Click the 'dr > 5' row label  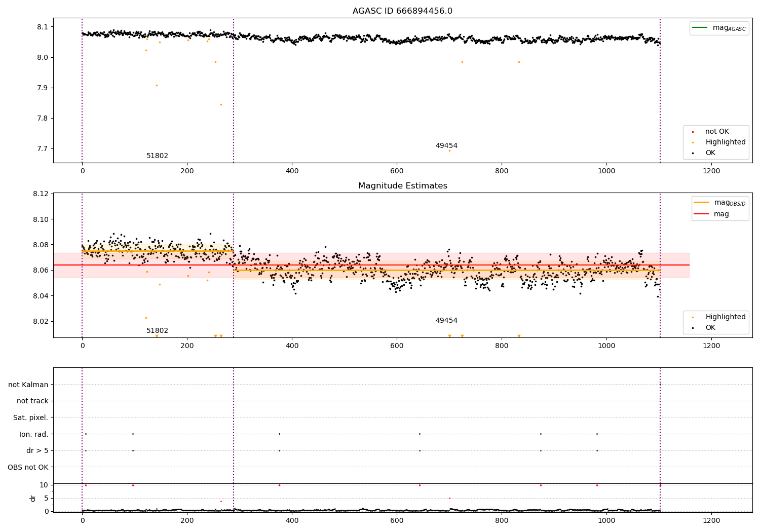(37, 451)
